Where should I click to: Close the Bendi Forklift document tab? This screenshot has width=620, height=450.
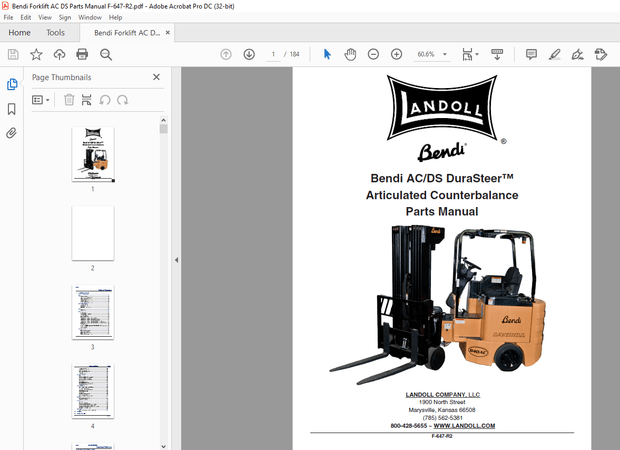point(168,32)
